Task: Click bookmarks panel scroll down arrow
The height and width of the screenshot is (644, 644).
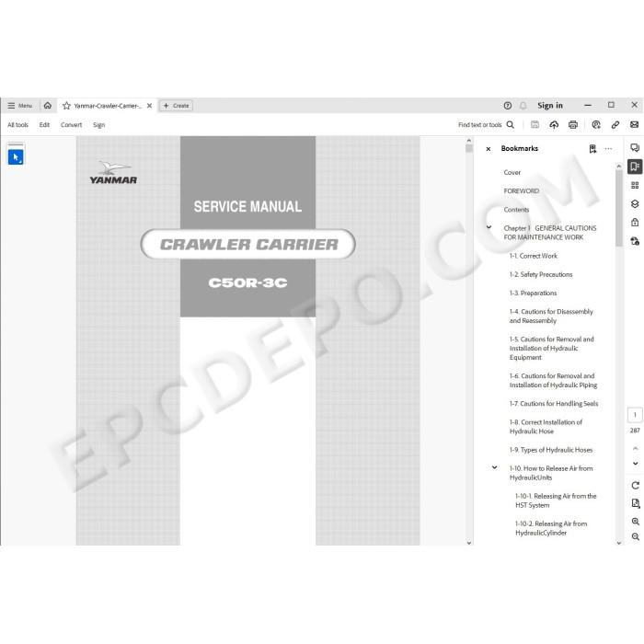Action: click(619, 543)
